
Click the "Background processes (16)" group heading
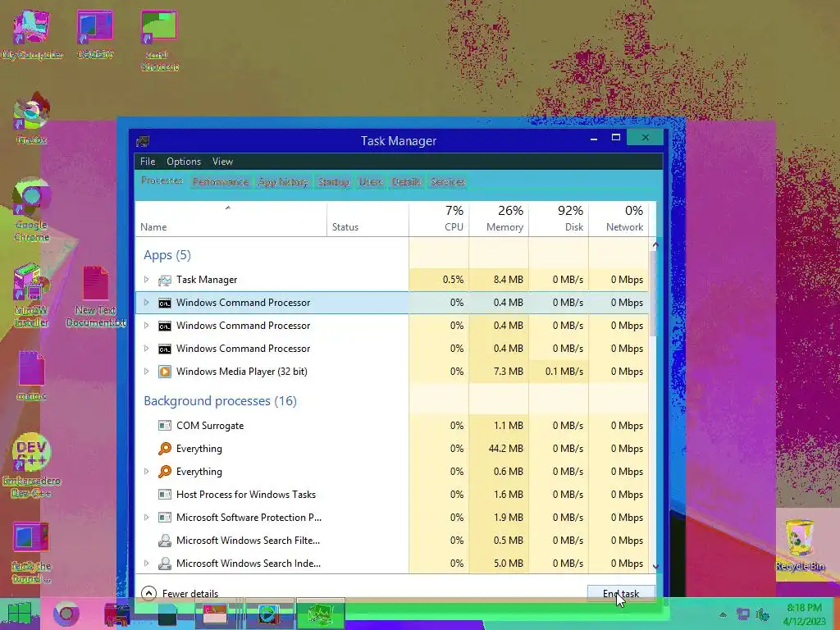(220, 400)
